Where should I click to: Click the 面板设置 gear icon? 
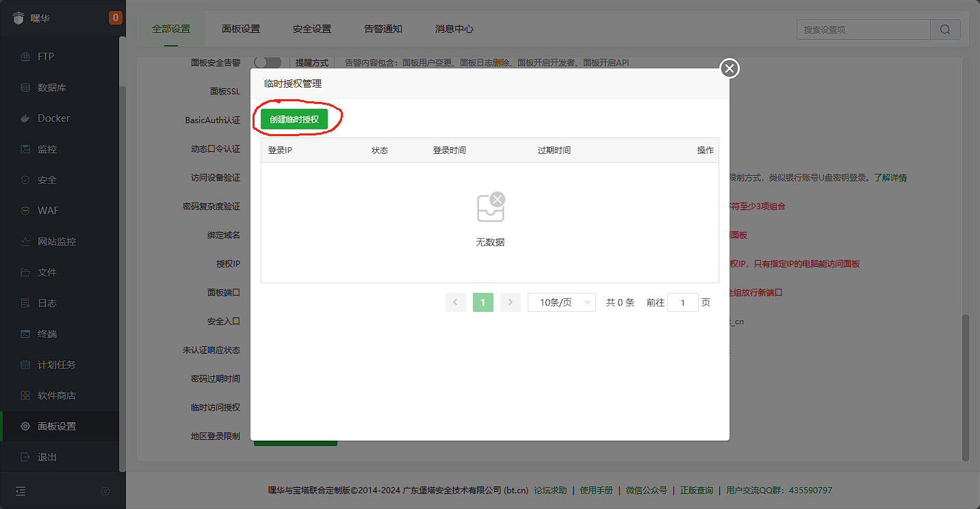click(25, 426)
